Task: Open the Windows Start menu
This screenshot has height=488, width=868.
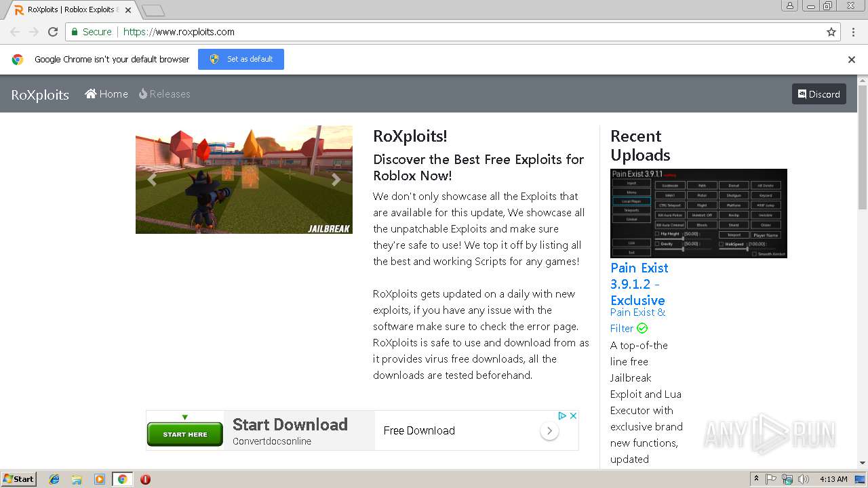Action: click(19, 479)
